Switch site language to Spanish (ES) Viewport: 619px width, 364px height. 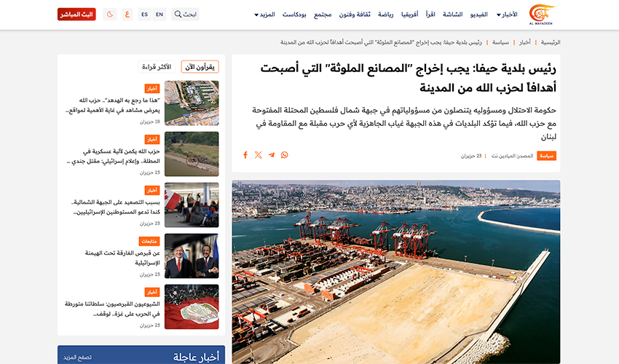point(144,15)
